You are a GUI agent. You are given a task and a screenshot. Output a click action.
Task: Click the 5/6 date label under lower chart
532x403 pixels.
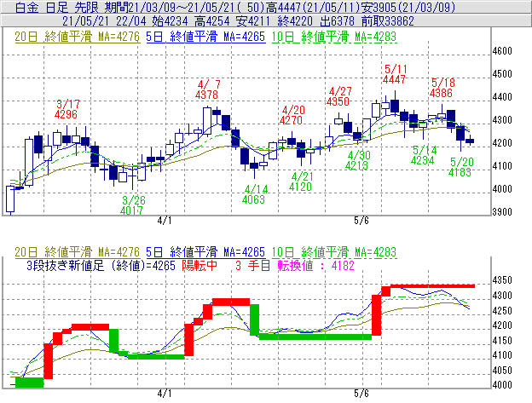pyautogui.click(x=361, y=394)
